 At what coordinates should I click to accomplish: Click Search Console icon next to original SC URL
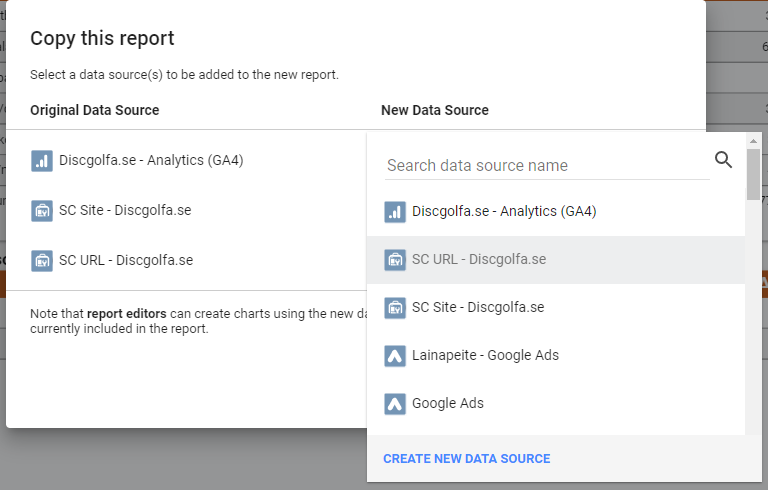click(x=42, y=261)
